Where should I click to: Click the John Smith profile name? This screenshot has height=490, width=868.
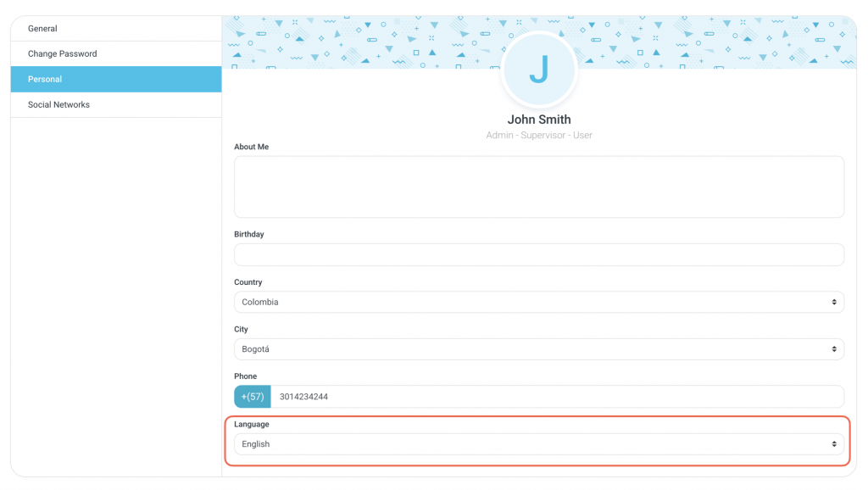point(539,120)
